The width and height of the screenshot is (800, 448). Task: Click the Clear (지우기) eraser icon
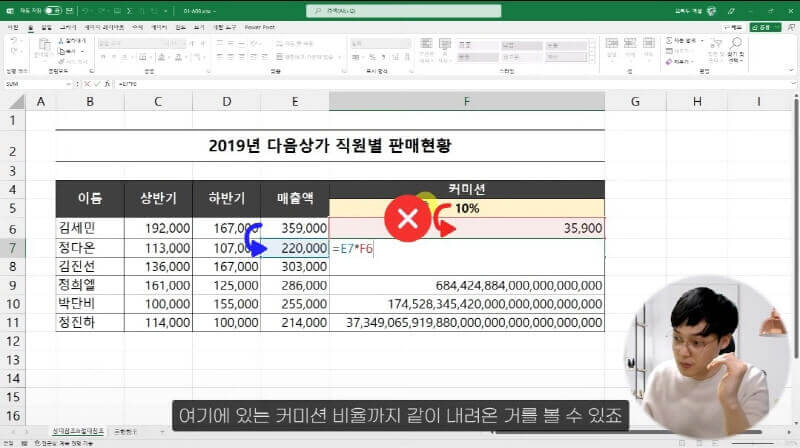point(669,61)
